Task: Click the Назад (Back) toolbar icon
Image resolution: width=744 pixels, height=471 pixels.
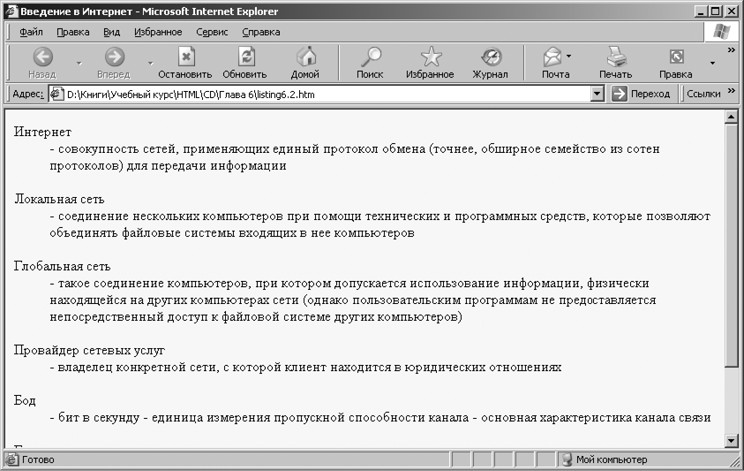Action: tap(42, 58)
